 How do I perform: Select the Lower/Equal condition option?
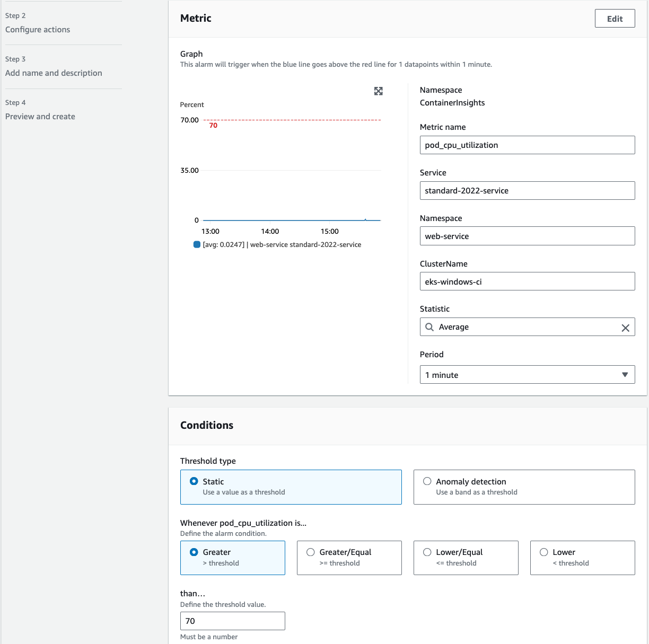click(x=427, y=552)
